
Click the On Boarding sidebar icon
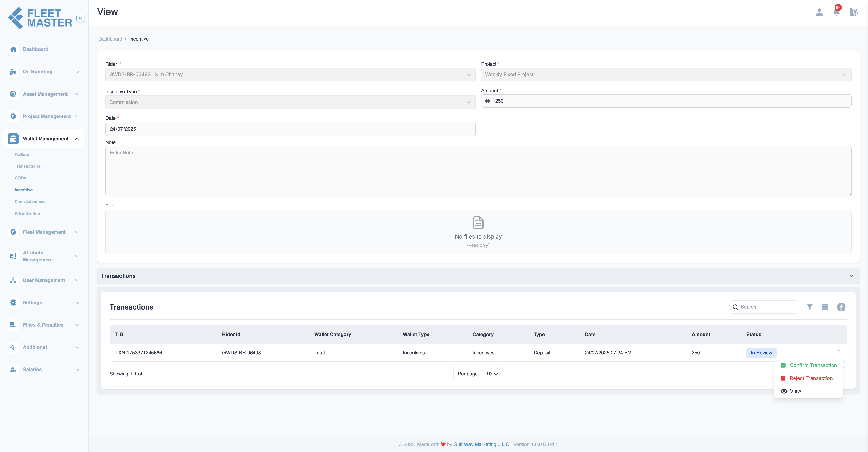pos(13,72)
